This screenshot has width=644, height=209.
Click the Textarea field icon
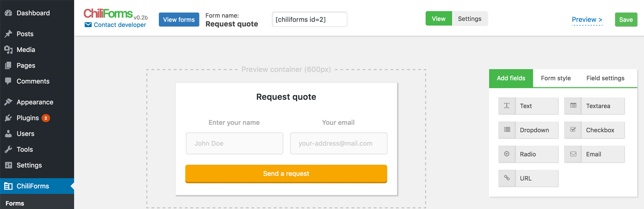(573, 106)
